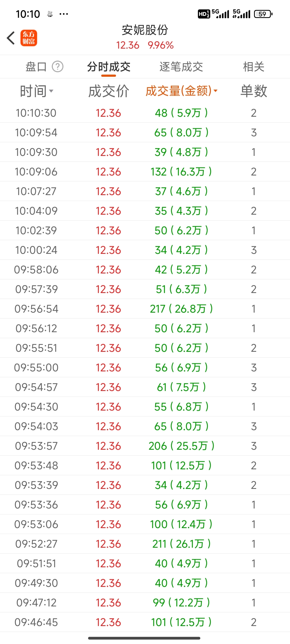Select the 10:10:30 trade row

pyautogui.click(x=145, y=113)
